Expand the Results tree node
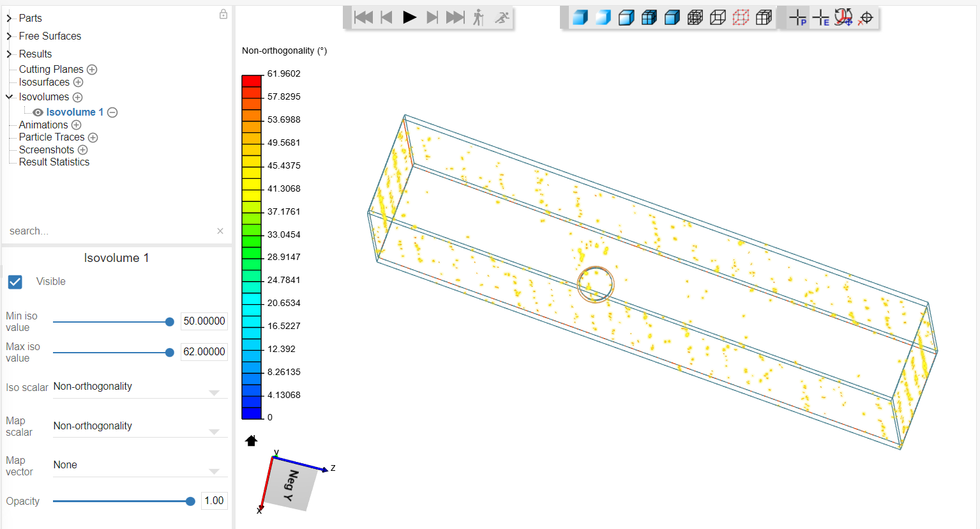This screenshot has height=529, width=980. 9,54
